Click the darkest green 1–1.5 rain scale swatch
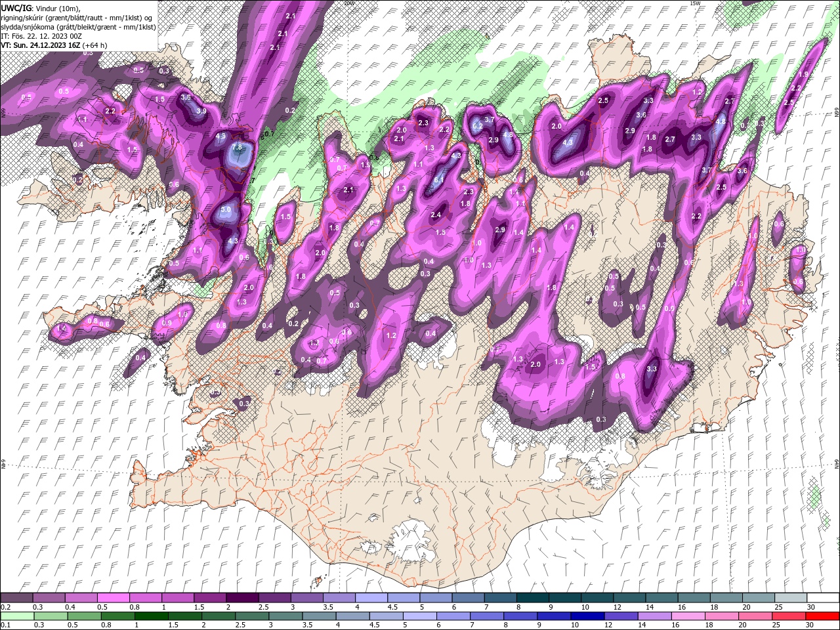Viewport: 840px width, 630px height. [152, 616]
